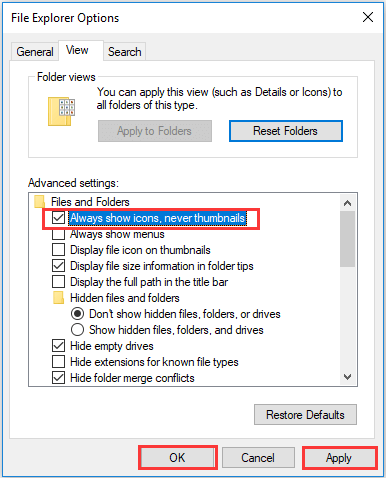Click the Folder views folder icon
This screenshot has height=478, width=386.
[62, 112]
